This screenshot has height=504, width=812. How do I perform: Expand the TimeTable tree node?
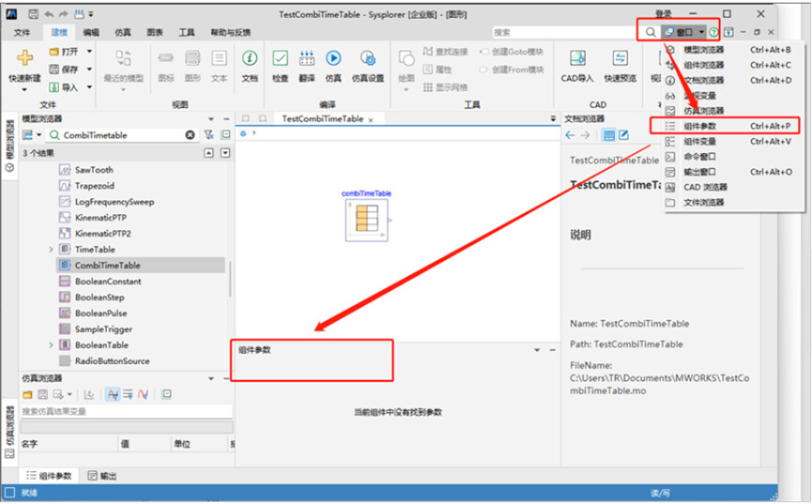click(51, 250)
